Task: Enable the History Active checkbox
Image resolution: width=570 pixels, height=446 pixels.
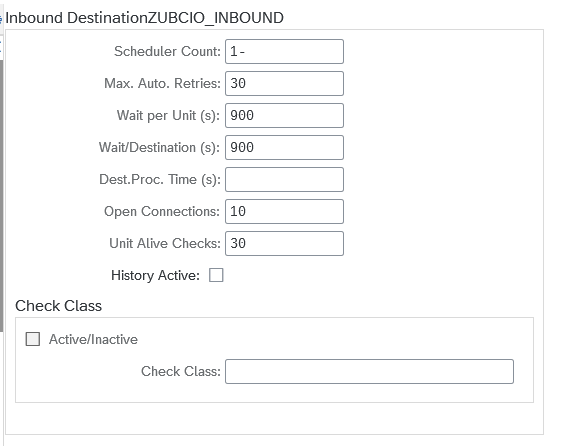Action: (216, 275)
